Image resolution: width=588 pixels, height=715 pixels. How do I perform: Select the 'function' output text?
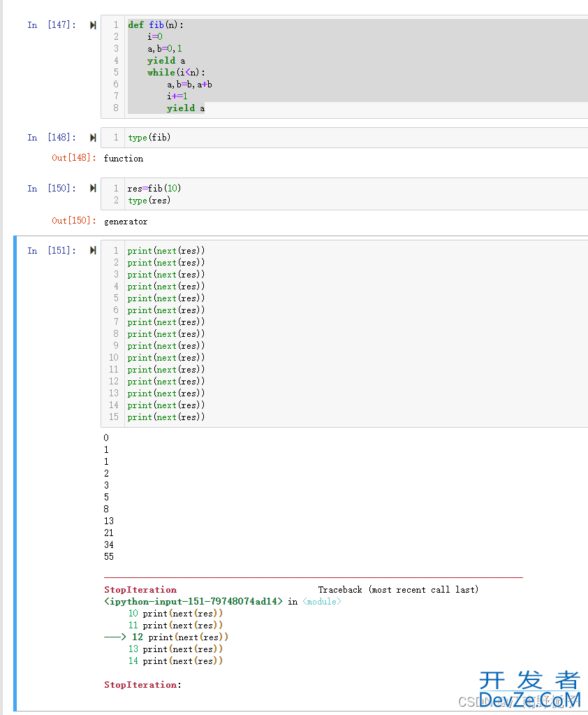click(124, 159)
